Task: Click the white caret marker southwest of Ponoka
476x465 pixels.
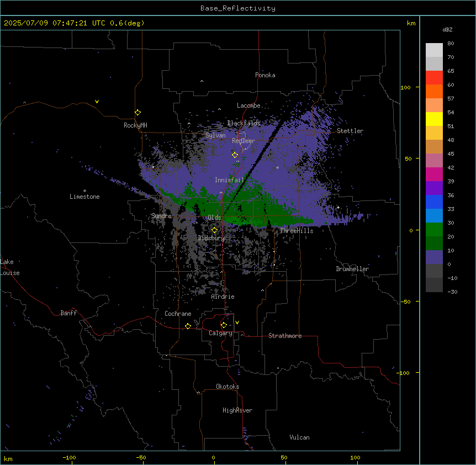Action: click(x=202, y=81)
